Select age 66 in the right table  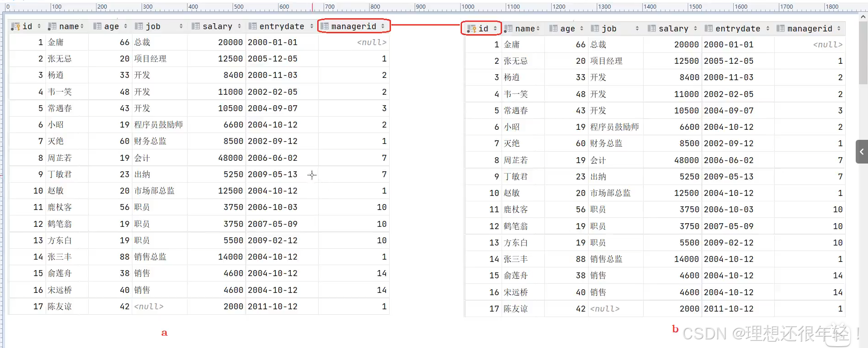tap(581, 45)
